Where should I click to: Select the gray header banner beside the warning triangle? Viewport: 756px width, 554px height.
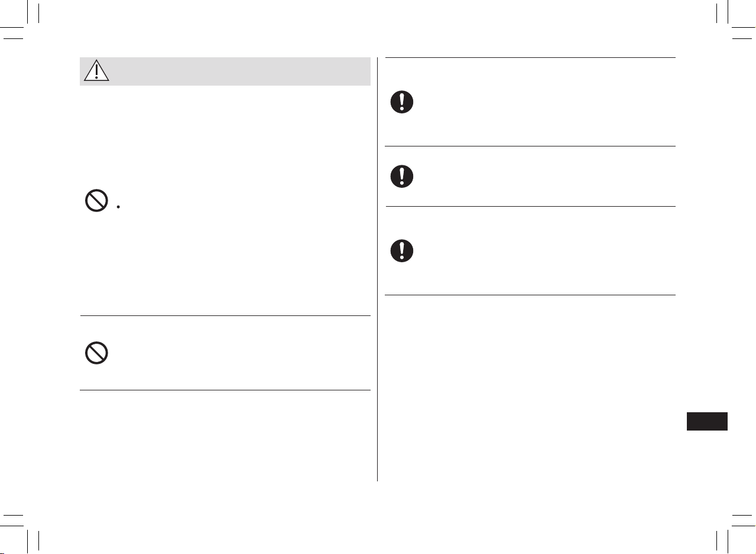point(225,71)
